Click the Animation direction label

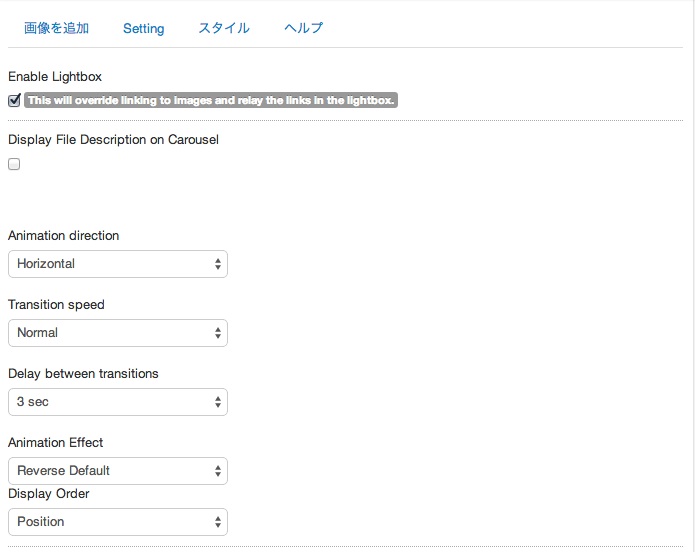(63, 235)
